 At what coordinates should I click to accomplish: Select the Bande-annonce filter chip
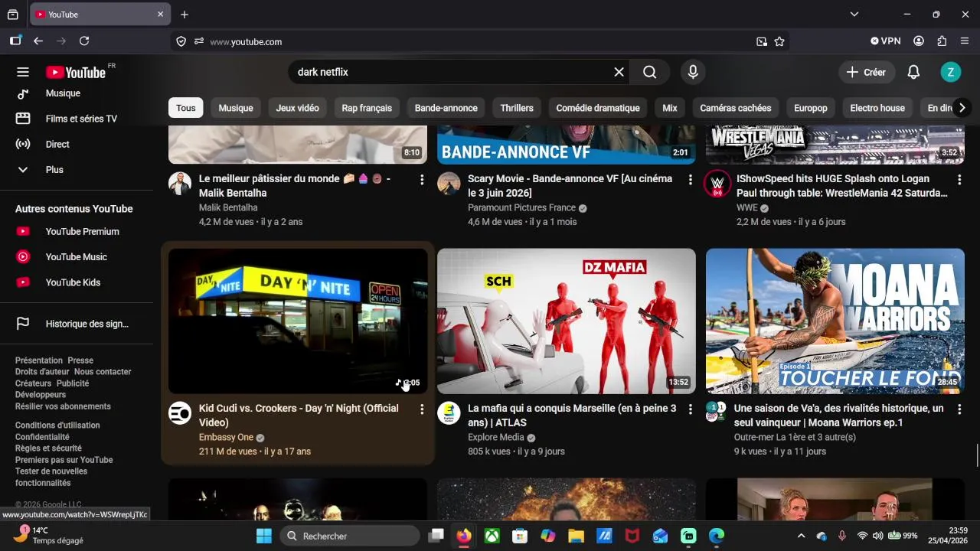pos(446,108)
